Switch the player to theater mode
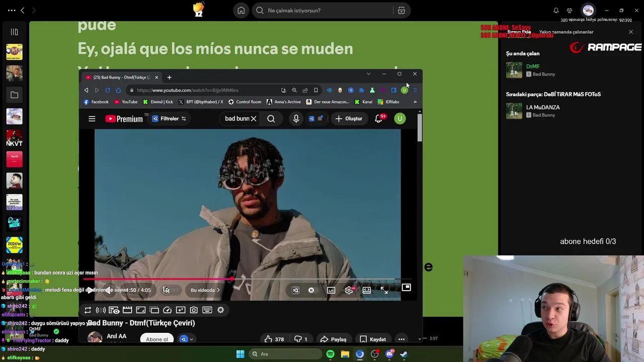644x362 pixels. (367, 290)
